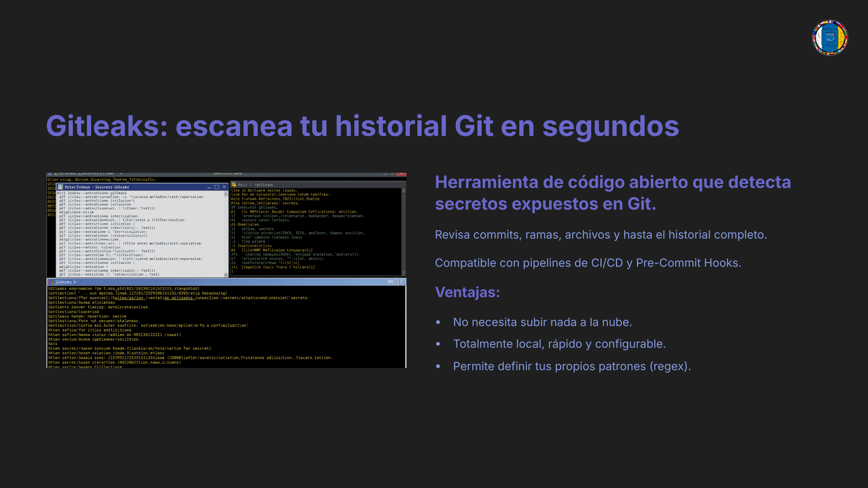The image size is (868, 488).
Task: Click bullet 'Permite definir tus propios patrones (regex).'
Action: click(572, 366)
